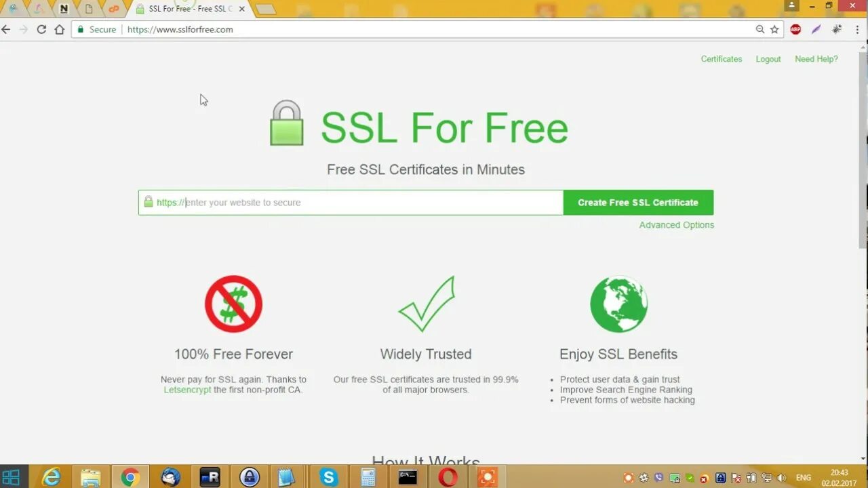Open the Chrome three-dot menu
This screenshot has height=488, width=868.
click(x=857, y=29)
